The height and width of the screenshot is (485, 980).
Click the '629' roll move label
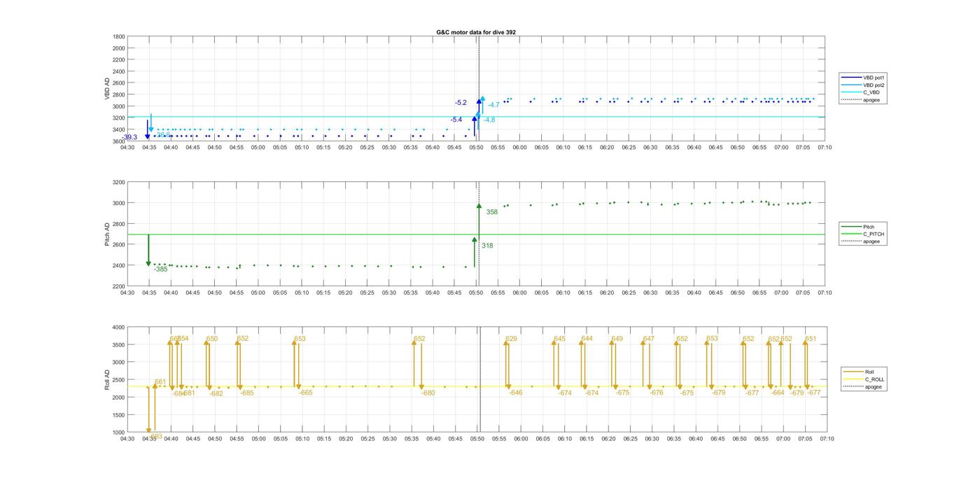pos(511,339)
